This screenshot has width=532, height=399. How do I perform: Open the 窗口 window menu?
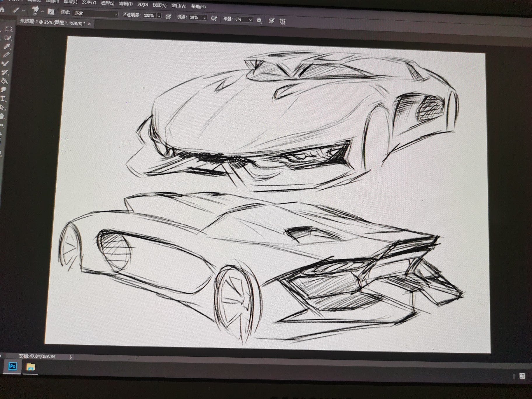click(179, 5)
